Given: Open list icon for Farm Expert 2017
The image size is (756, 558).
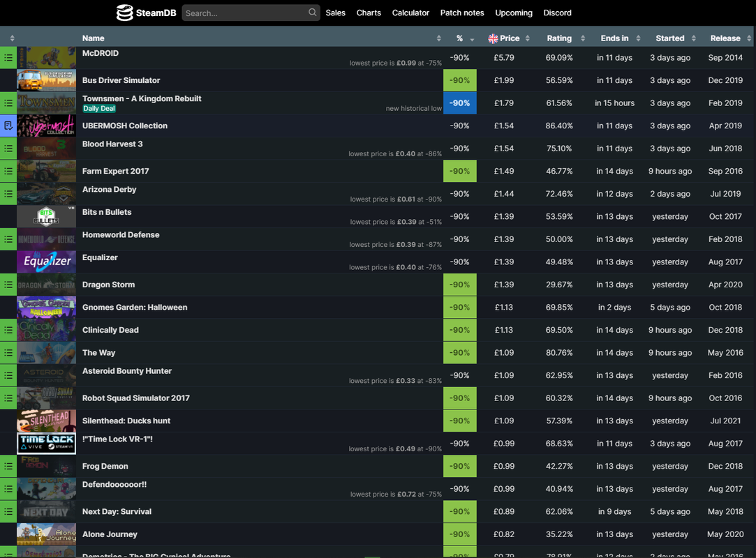Looking at the screenshot, I should (8, 171).
